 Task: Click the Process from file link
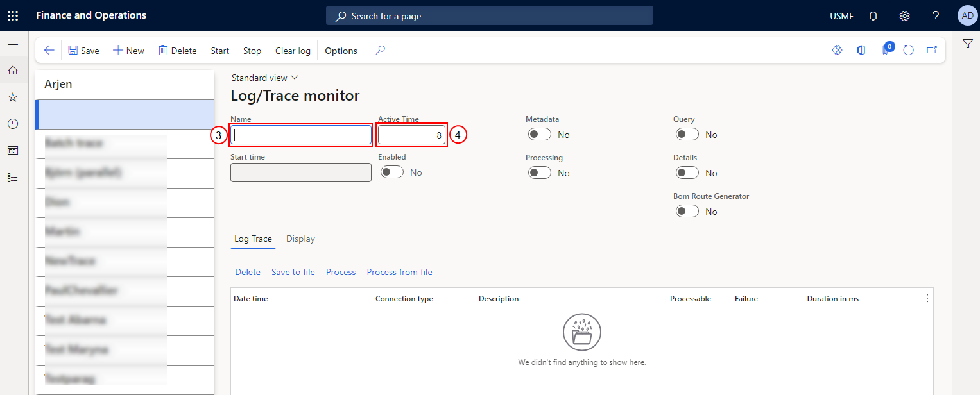pyautogui.click(x=400, y=272)
